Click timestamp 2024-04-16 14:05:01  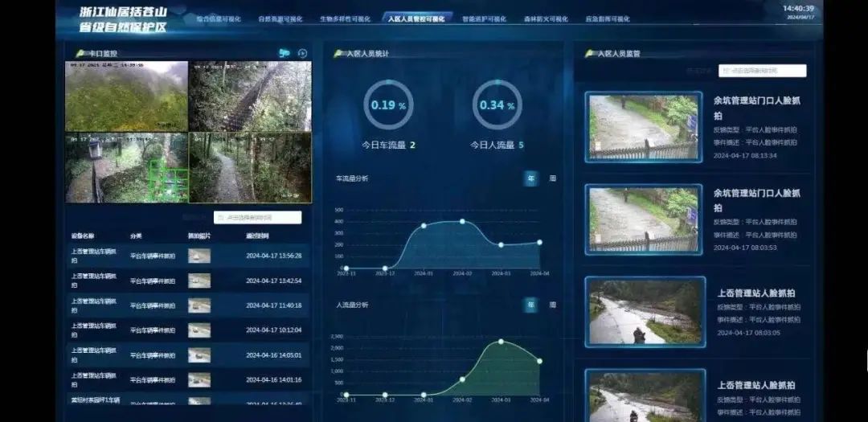coord(273,355)
